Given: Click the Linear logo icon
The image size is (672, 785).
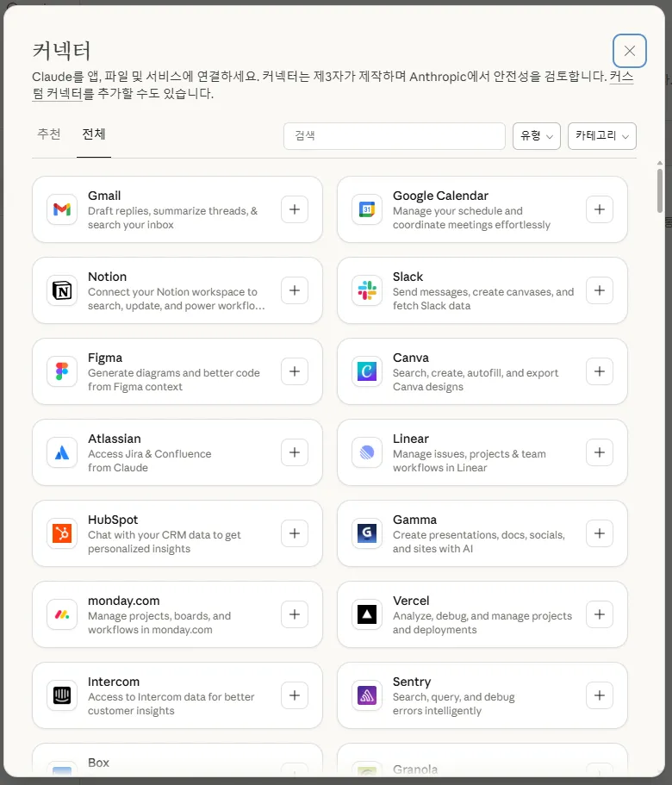Looking at the screenshot, I should [367, 452].
